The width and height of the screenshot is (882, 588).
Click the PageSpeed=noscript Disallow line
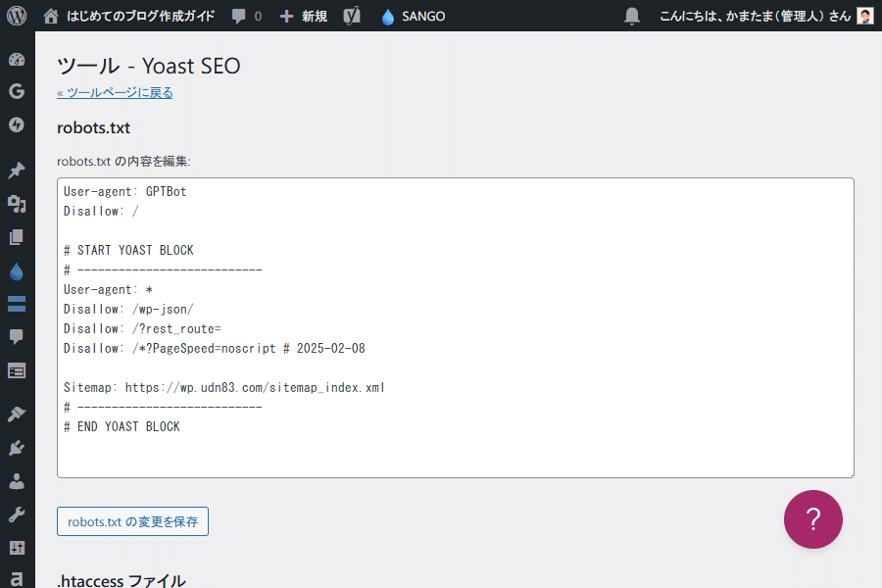[x=215, y=348]
